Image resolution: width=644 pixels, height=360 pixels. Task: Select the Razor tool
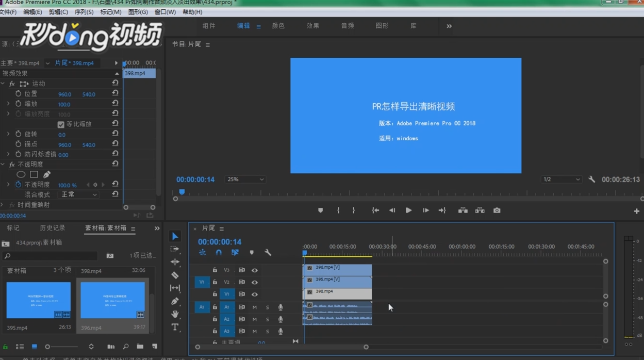(x=175, y=275)
